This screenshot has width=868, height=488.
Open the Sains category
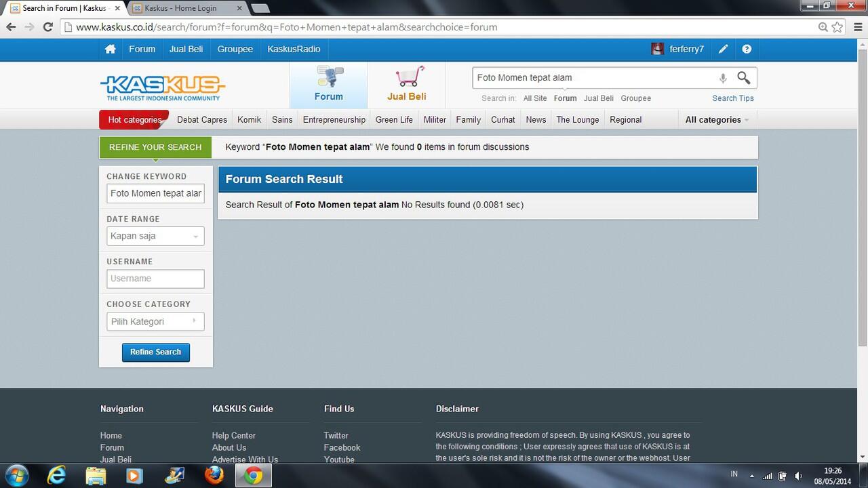tap(282, 120)
